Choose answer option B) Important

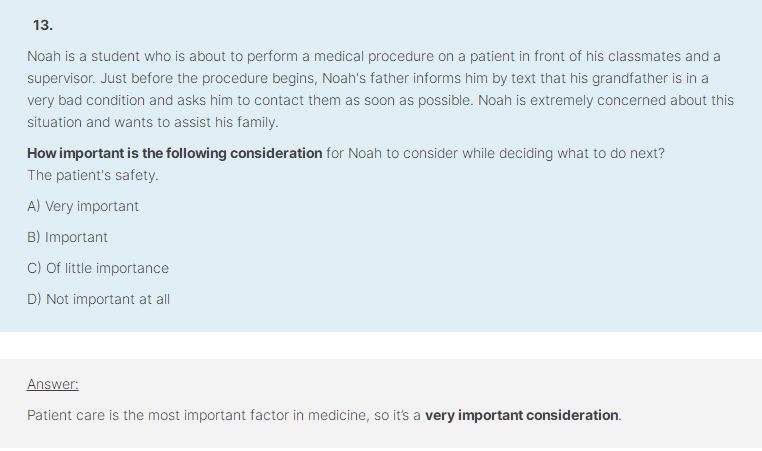(x=68, y=237)
